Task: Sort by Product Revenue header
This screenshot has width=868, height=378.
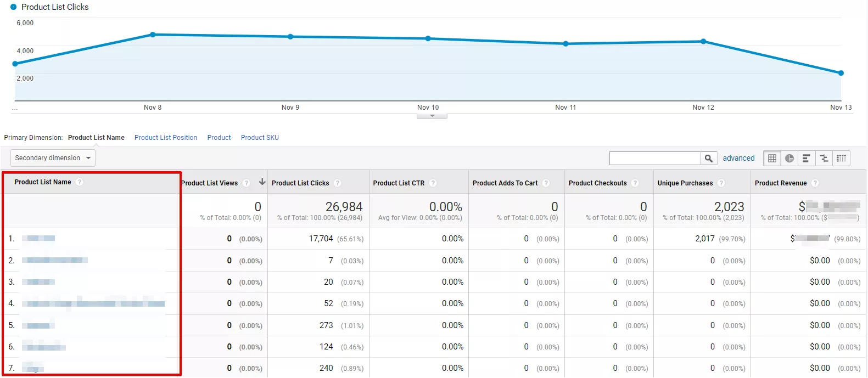Action: 781,183
